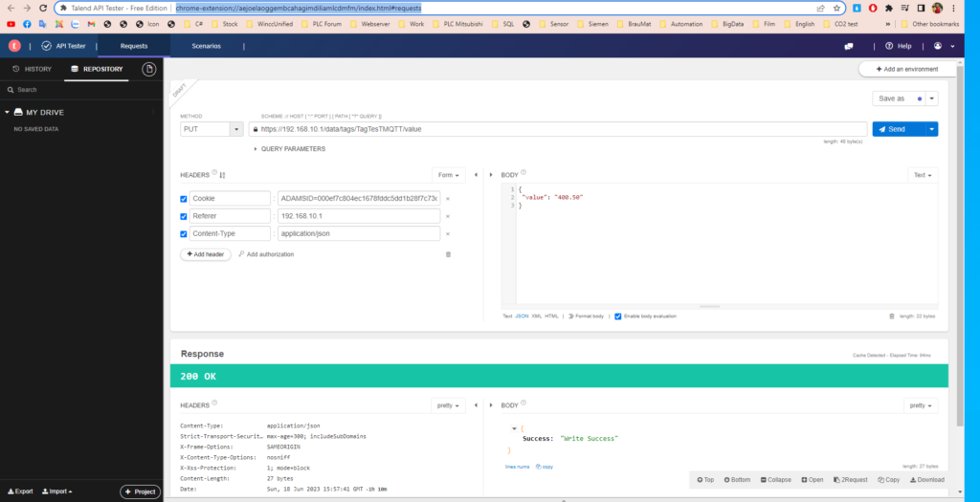Click the Bottom button in response toolbar
980x502 pixels.
click(738, 479)
